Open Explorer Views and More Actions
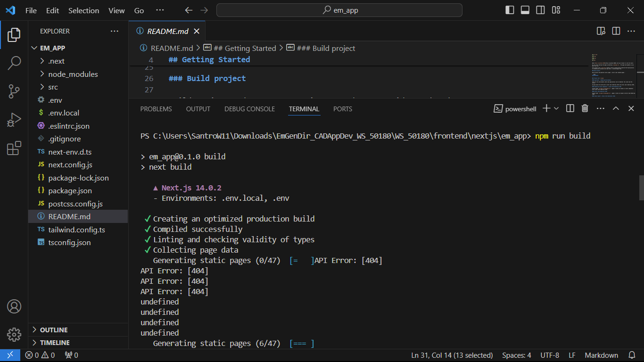This screenshot has height=362, width=644. point(115,31)
